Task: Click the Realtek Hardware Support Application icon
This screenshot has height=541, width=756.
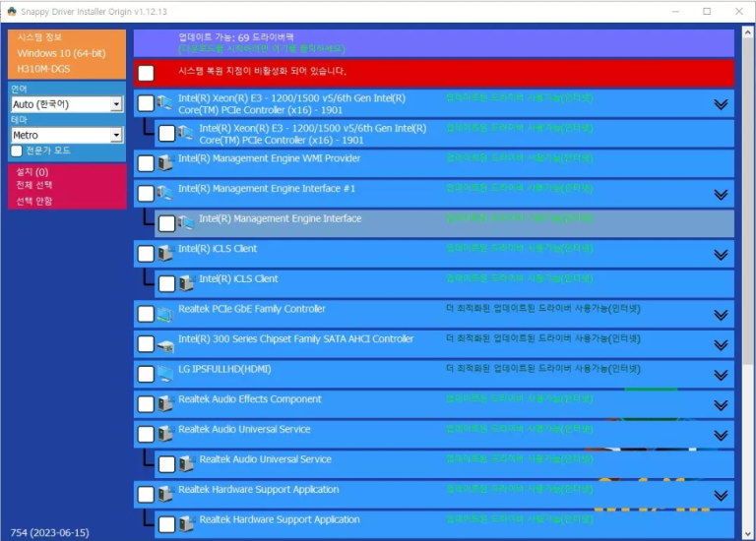Action: (x=165, y=495)
